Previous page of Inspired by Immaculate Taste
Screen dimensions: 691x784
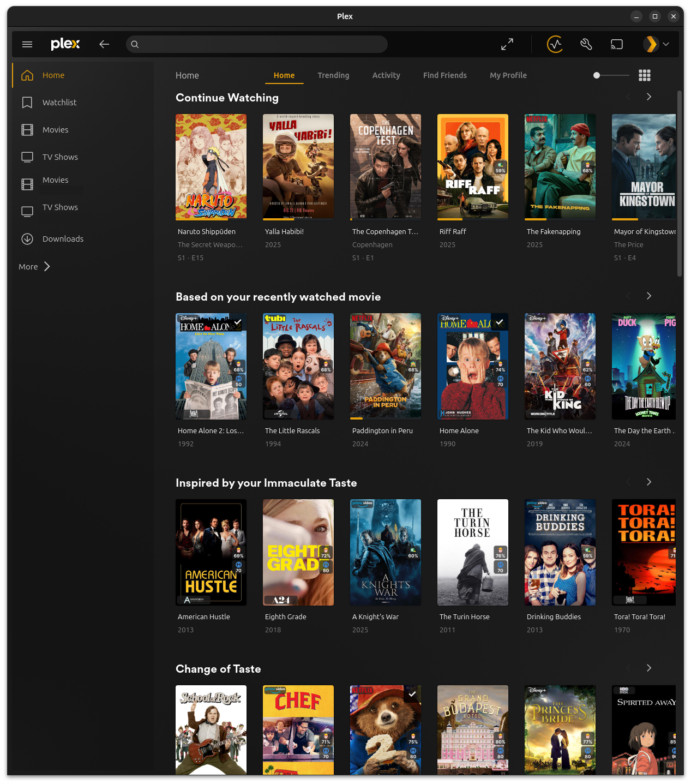628,482
